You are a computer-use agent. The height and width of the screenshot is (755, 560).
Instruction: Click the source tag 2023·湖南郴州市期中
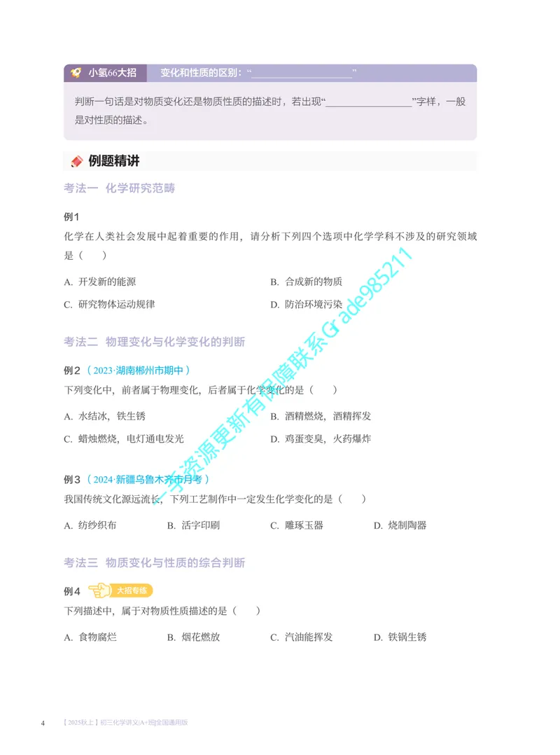[x=139, y=370]
